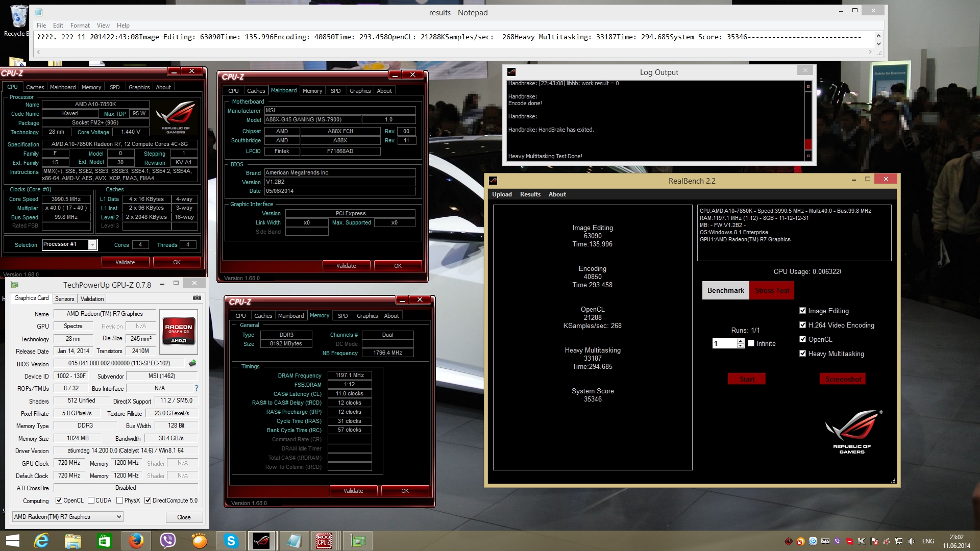980x551 pixels.
Task: Uncheck Heavy Multitasking test
Action: pyautogui.click(x=802, y=354)
